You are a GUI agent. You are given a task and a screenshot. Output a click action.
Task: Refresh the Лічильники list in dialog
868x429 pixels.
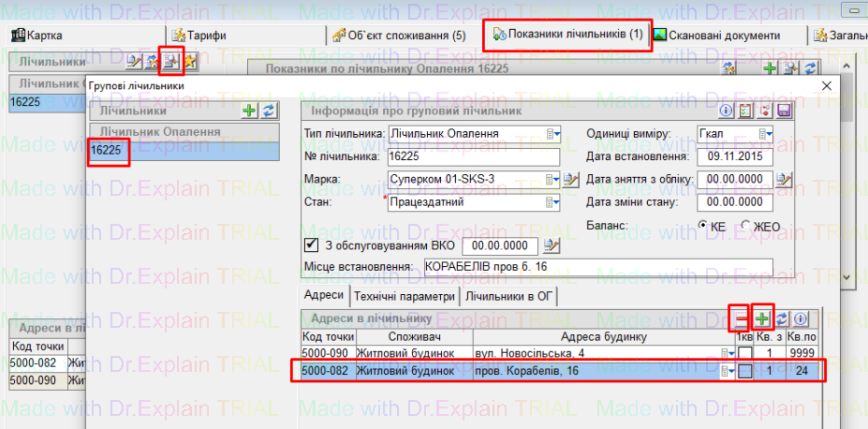[x=269, y=111]
